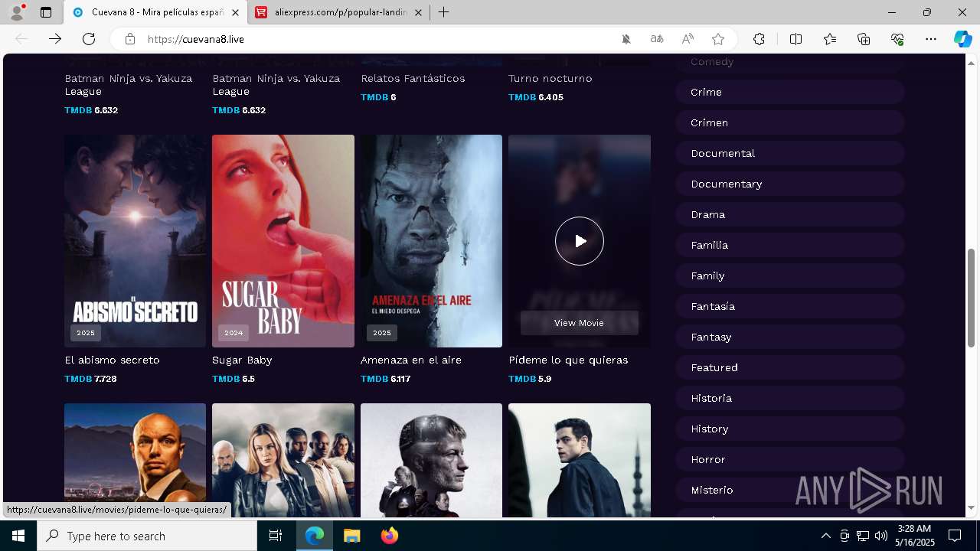Screen dimensions: 980x551
Task: Open Turno nocturno title link
Action: (550, 78)
